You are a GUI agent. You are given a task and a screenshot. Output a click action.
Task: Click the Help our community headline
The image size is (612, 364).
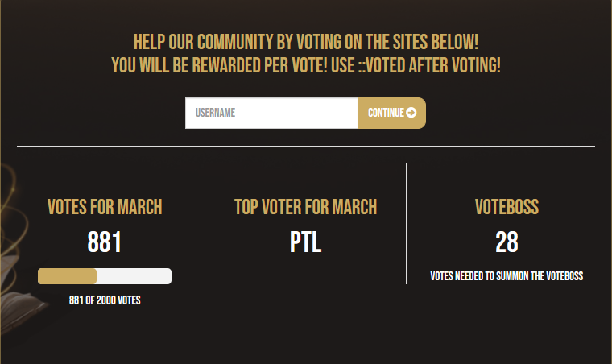306,42
